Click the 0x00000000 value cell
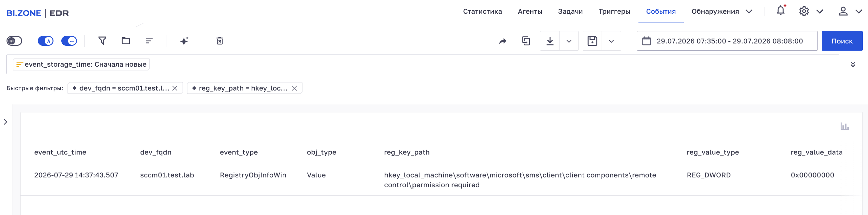This screenshot has height=215, width=868. click(812, 175)
